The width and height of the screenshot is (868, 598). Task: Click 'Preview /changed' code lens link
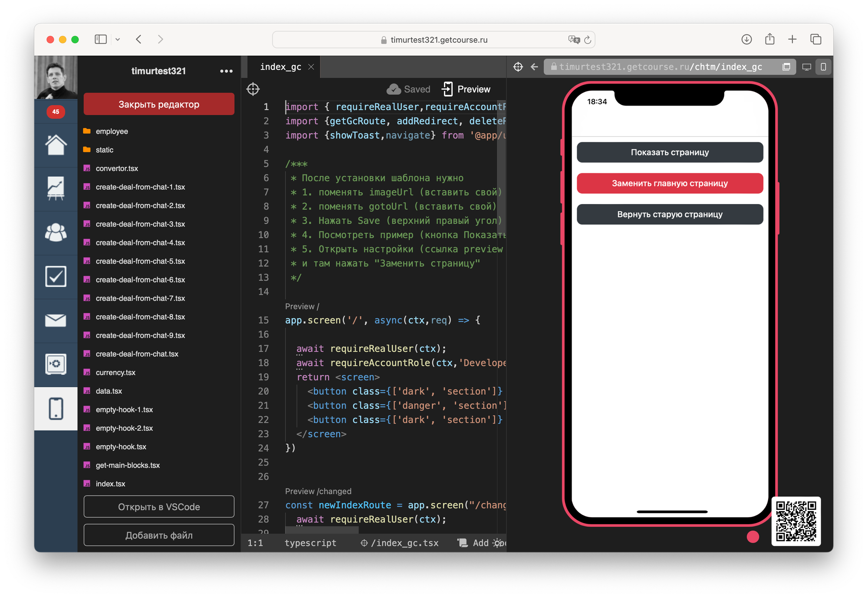318,492
